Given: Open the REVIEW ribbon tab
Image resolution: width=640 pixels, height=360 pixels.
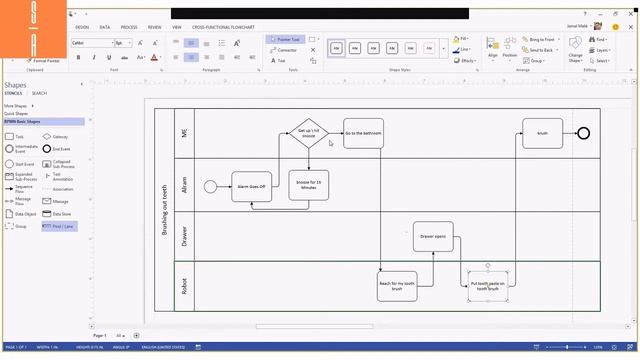Looking at the screenshot, I should click(155, 27).
